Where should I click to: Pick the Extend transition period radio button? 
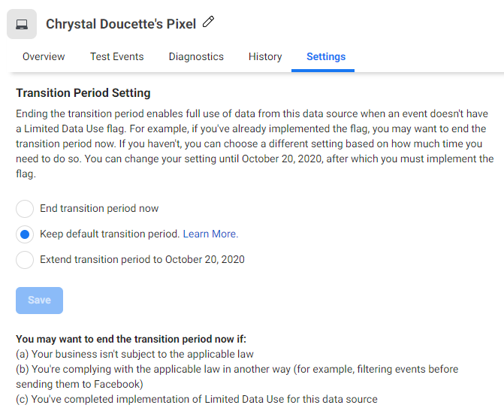coord(25,260)
